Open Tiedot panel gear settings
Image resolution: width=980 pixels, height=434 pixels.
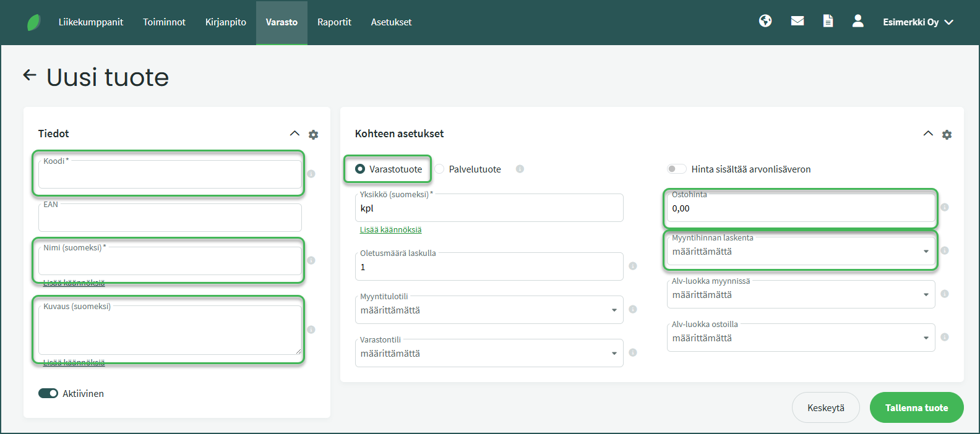pyautogui.click(x=314, y=135)
